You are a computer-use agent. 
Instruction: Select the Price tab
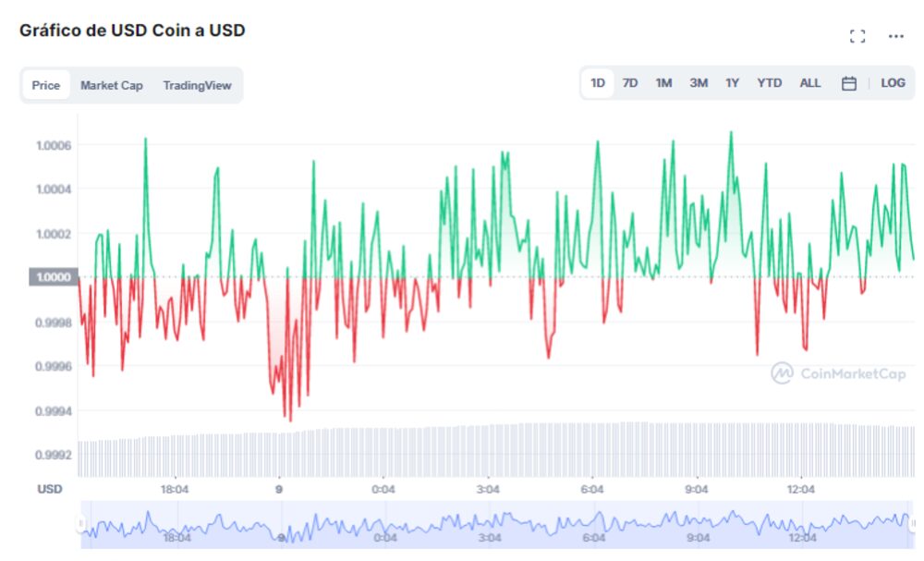[45, 85]
